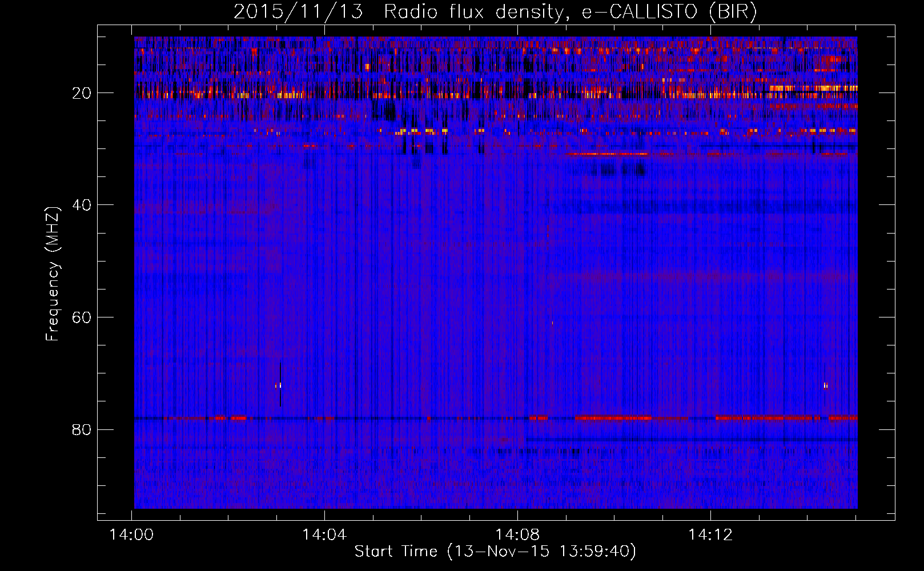Click the 'Frequency (MHZ)' axis label
This screenshot has width=924, height=571.
53,274
